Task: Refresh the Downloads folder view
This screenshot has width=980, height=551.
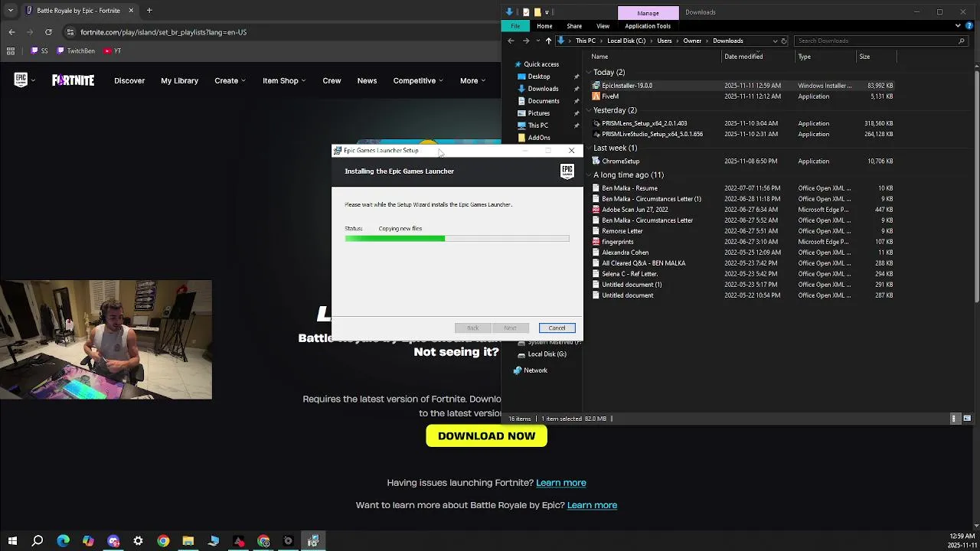Action: pos(784,41)
